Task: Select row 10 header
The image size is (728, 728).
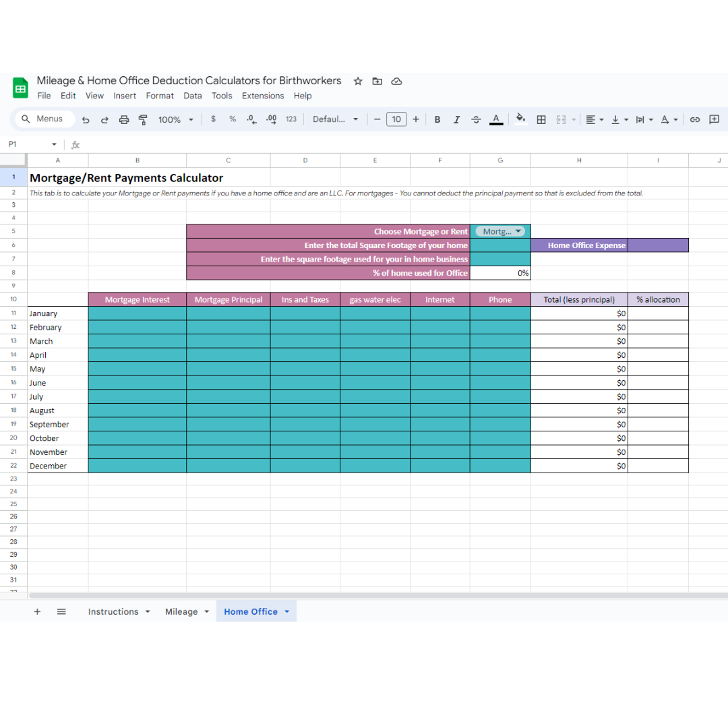Action: (x=13, y=299)
